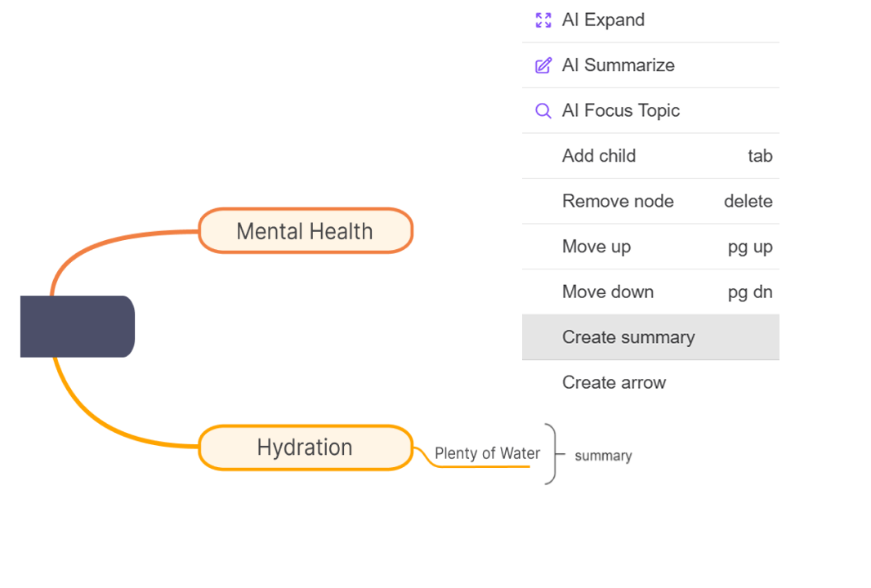Click the Plenty of Water child node
The width and height of the screenshot is (871, 588).
click(487, 453)
